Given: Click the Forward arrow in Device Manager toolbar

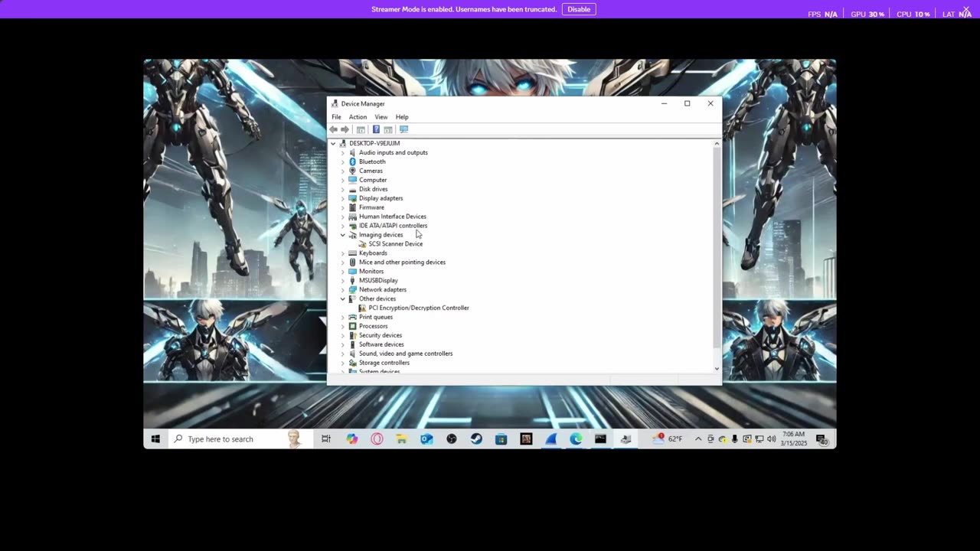Looking at the screenshot, I should pos(345,129).
